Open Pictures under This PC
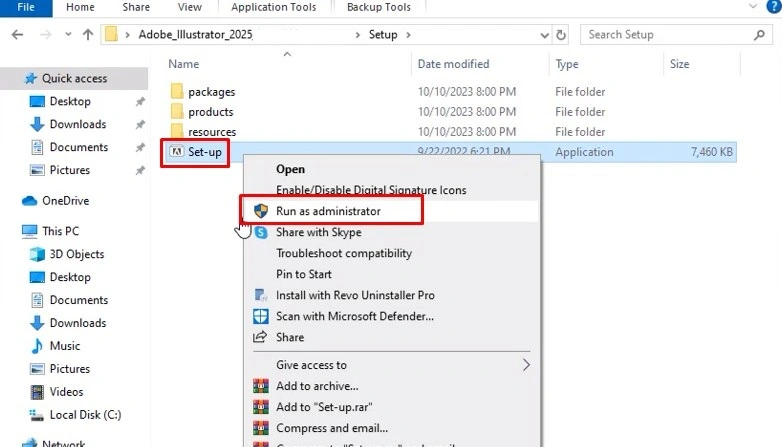The image size is (782, 447). 70,369
